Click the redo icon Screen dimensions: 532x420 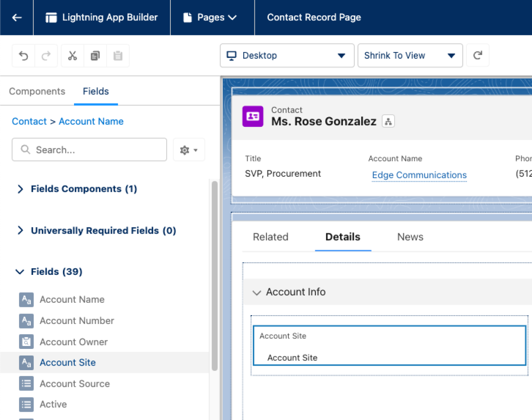pyautogui.click(x=46, y=56)
